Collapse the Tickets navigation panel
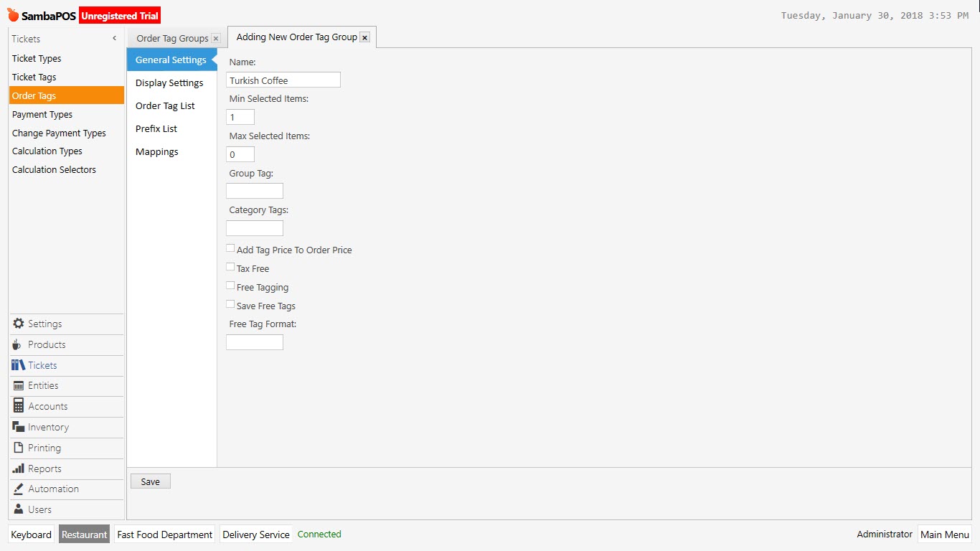 [114, 37]
